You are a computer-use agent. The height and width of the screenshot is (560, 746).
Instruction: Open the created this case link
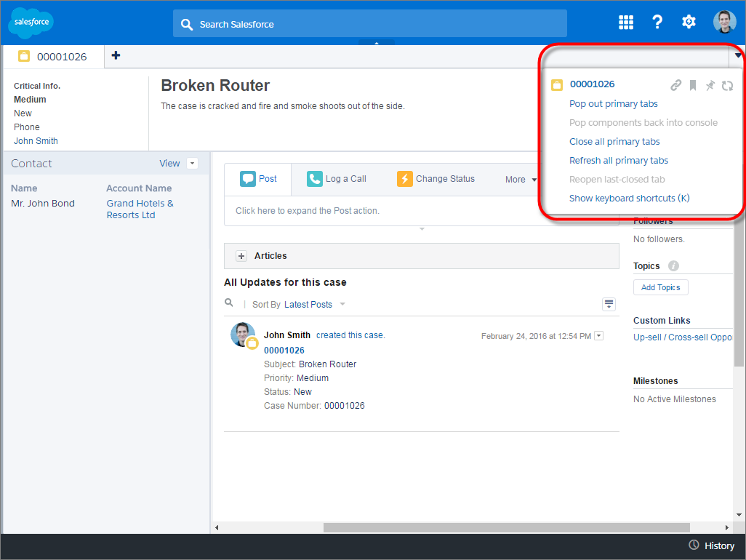coord(350,335)
